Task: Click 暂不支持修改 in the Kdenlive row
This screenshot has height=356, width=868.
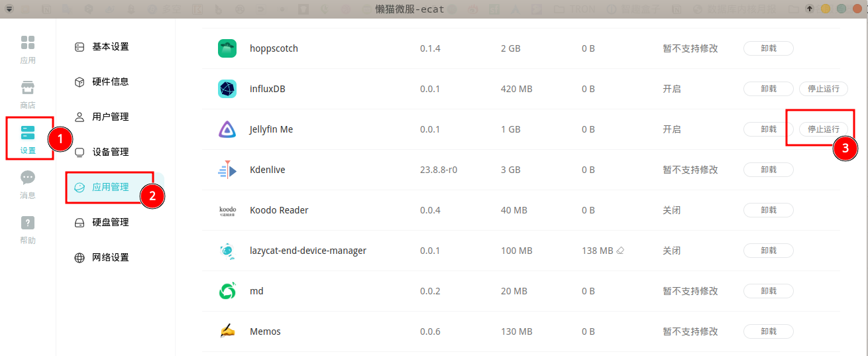Action: pyautogui.click(x=690, y=170)
